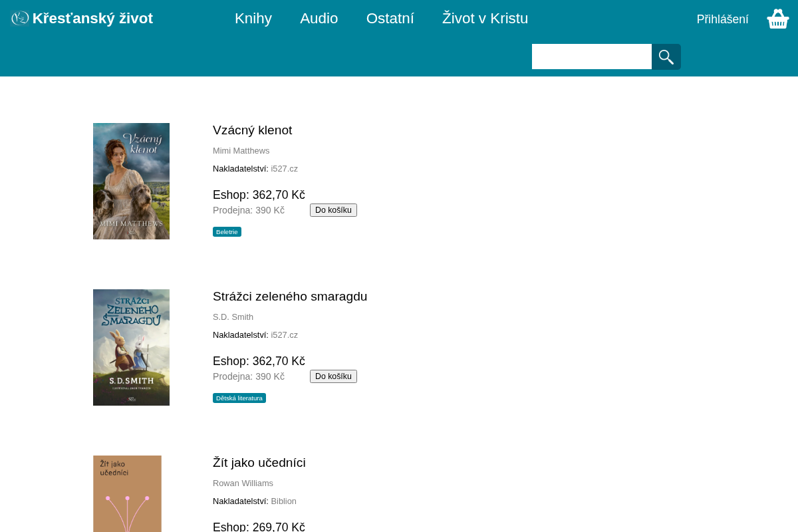Focus the search text field
The width and height of the screenshot is (798, 532).
[x=592, y=57]
